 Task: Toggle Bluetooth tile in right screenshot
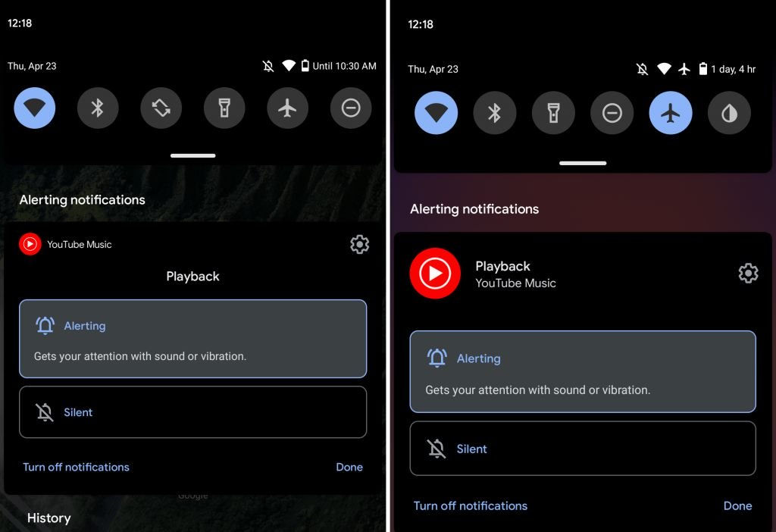(494, 113)
